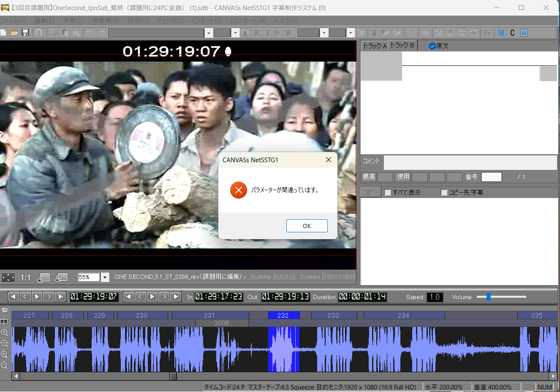Close the CANVASs NetSSTG1 error dialog

pos(329,160)
